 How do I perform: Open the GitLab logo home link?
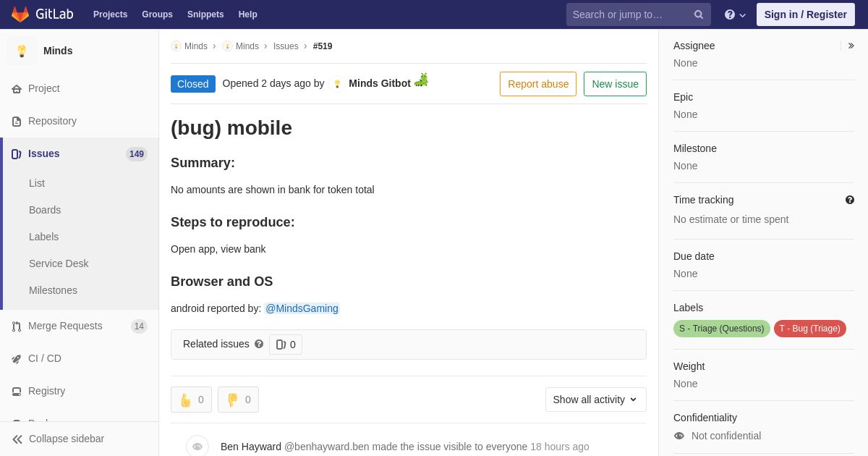[x=42, y=14]
